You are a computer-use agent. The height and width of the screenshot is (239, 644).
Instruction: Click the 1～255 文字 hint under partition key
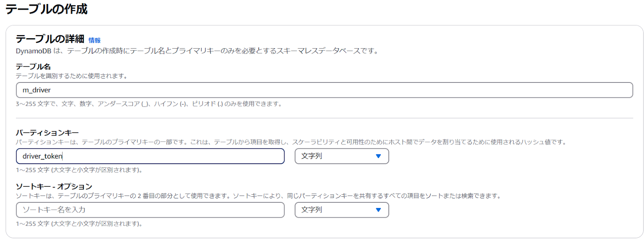(79, 170)
